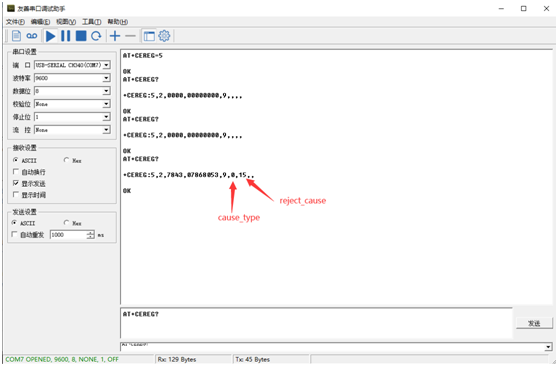The image size is (558, 366).
Task: Open the data bits dropdown
Action: pos(106,91)
